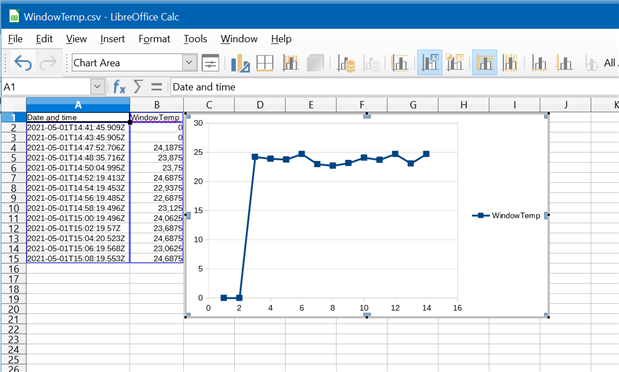The height and width of the screenshot is (372, 619).
Task: Open the Format Selection dialog icon
Action: pyautogui.click(x=210, y=63)
